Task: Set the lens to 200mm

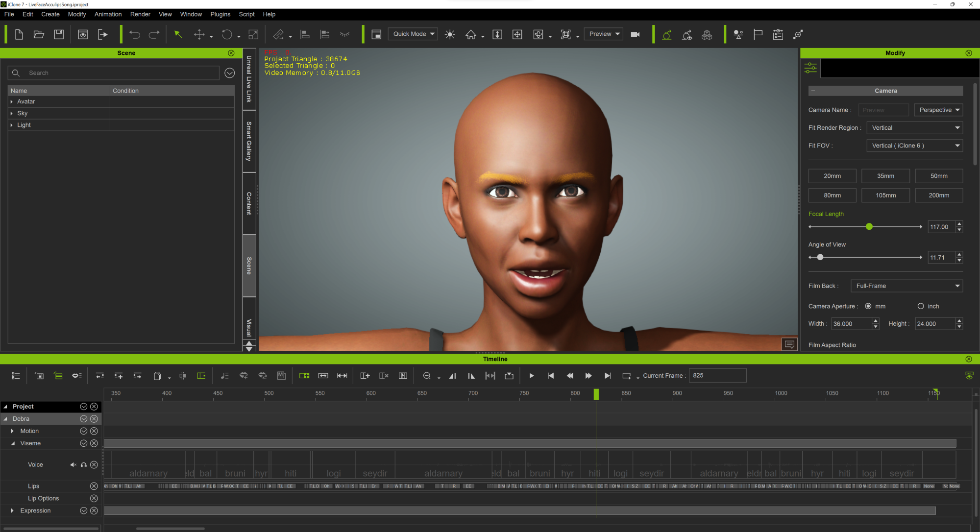Action: [x=939, y=195]
